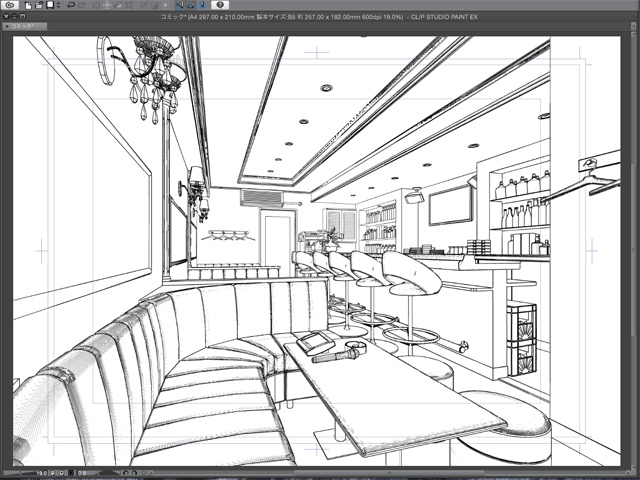Redo the last undone action
This screenshot has height=480, width=640.
point(82,5)
